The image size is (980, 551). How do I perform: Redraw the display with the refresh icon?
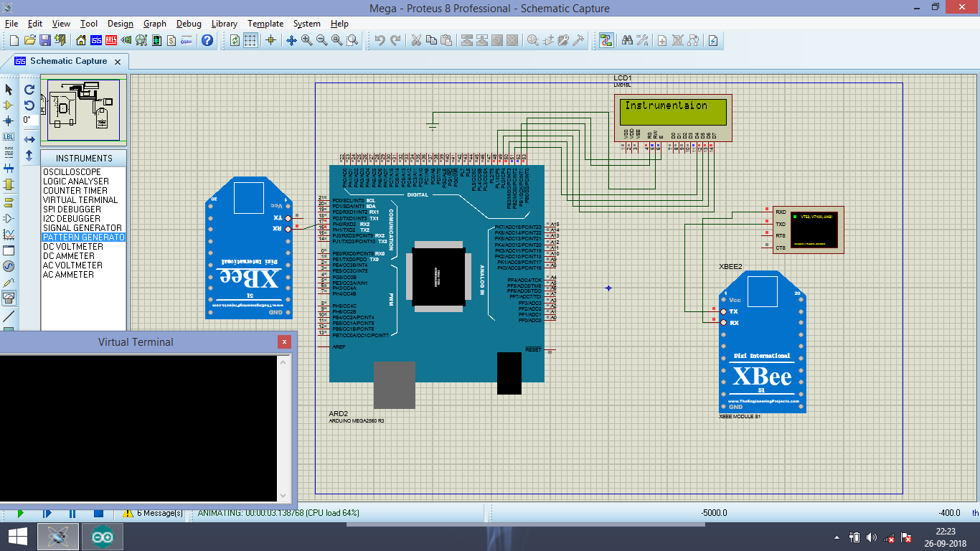click(235, 40)
